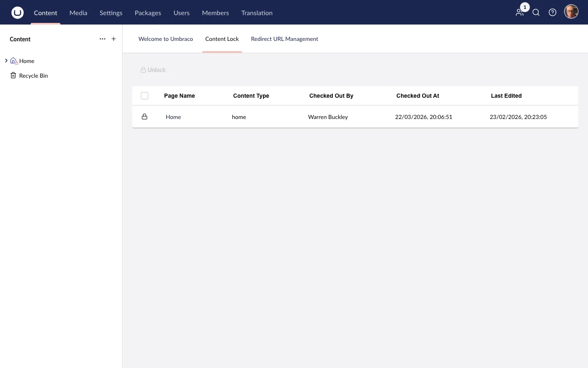Click the plus icon to create content

pos(114,39)
